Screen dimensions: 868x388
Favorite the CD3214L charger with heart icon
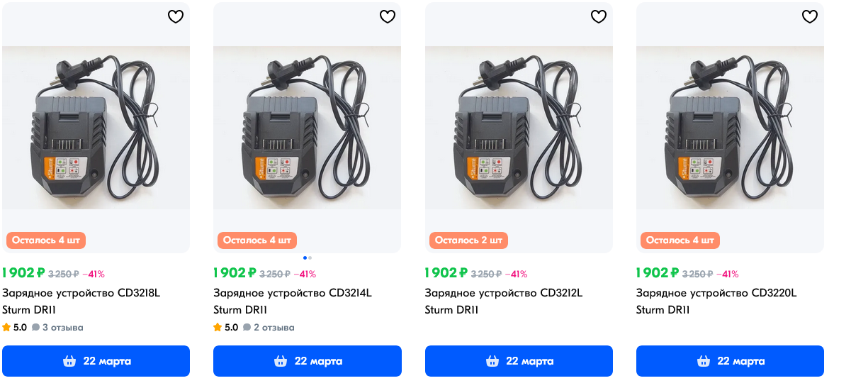(x=387, y=17)
